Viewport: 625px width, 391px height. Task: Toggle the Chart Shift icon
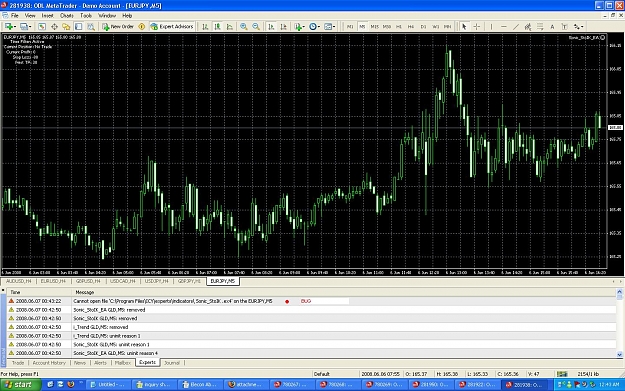tap(283, 26)
